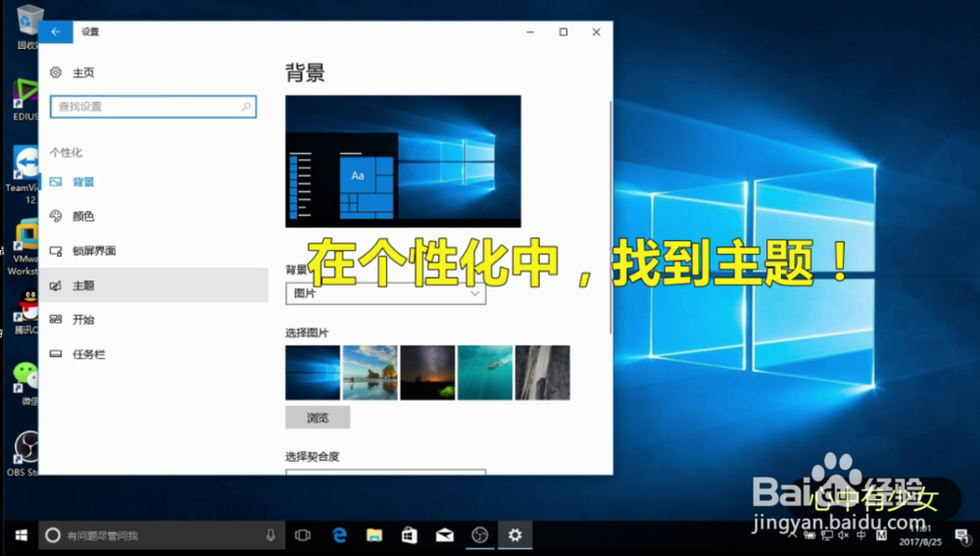Select the VMware Workstation desktop shortcut
The height and width of the screenshot is (556, 980).
click(24, 248)
